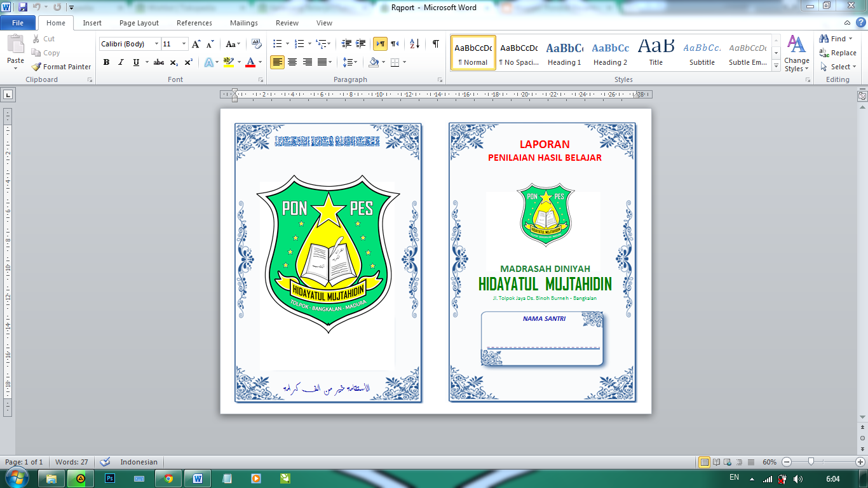Click the proofing check icon in status bar
This screenshot has width=868, height=488.
pos(105,462)
